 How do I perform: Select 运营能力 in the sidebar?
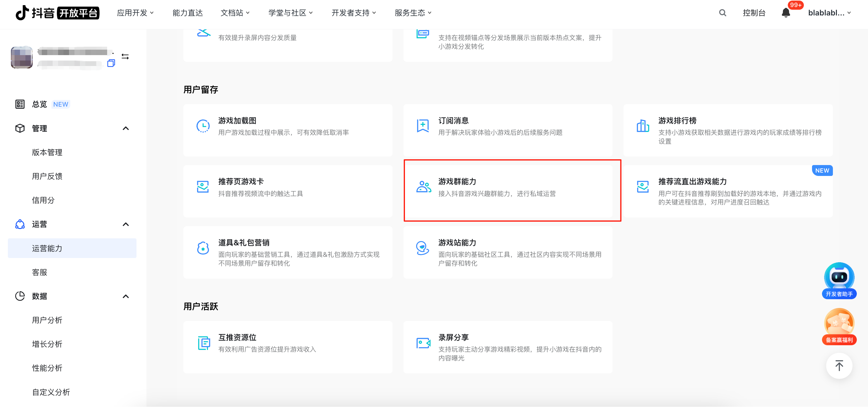[72, 248]
